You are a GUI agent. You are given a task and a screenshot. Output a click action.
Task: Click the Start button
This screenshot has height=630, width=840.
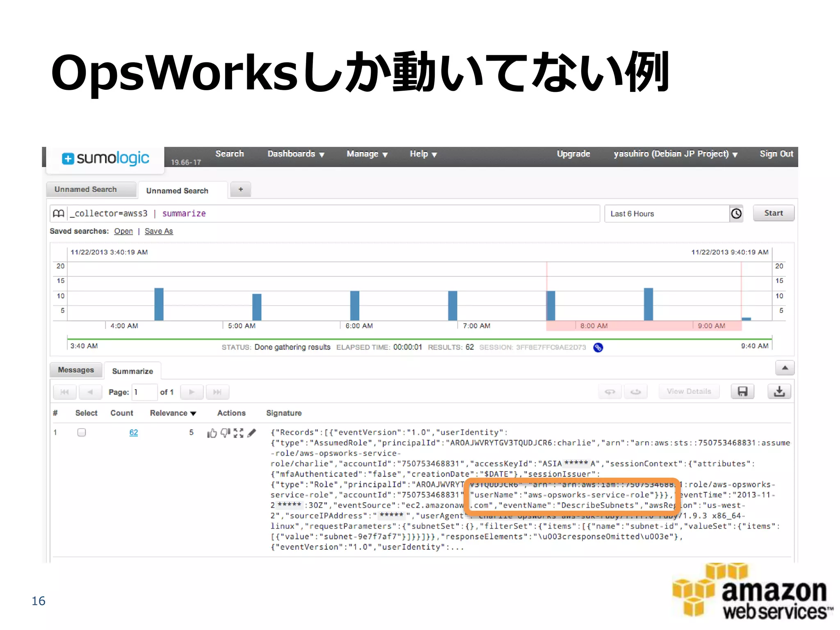pos(773,213)
